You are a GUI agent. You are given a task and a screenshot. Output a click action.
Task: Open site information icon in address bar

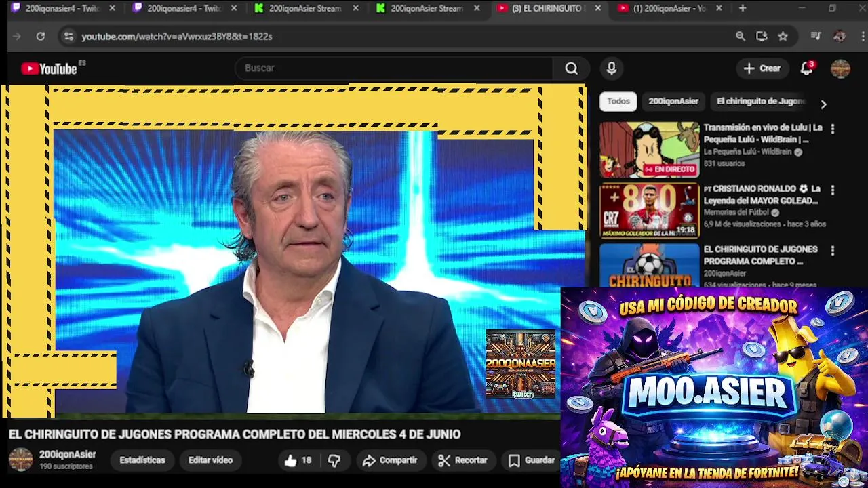click(68, 37)
